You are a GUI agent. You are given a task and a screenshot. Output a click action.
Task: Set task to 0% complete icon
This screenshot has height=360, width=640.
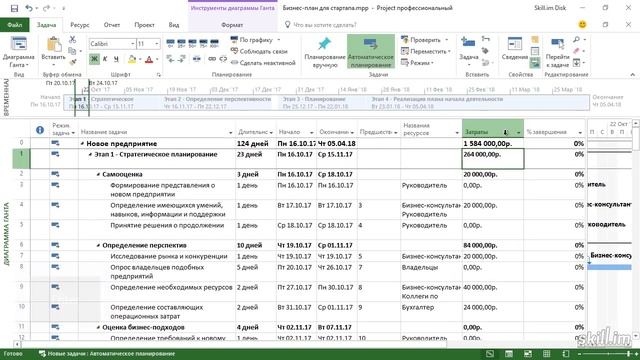click(171, 42)
